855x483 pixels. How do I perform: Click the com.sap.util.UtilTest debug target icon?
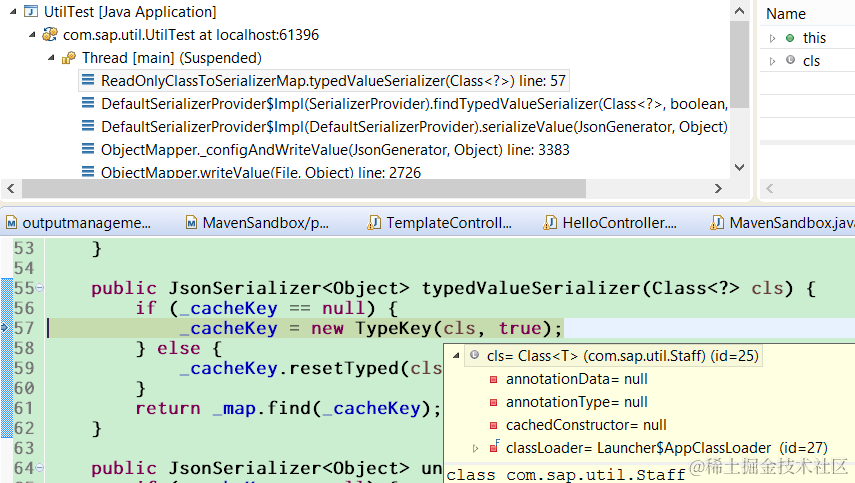click(50, 34)
